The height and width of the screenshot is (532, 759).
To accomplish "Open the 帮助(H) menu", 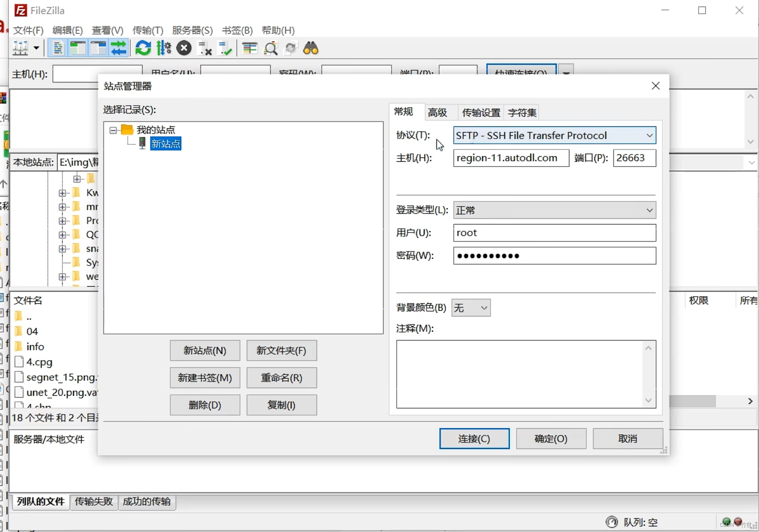I will (278, 30).
